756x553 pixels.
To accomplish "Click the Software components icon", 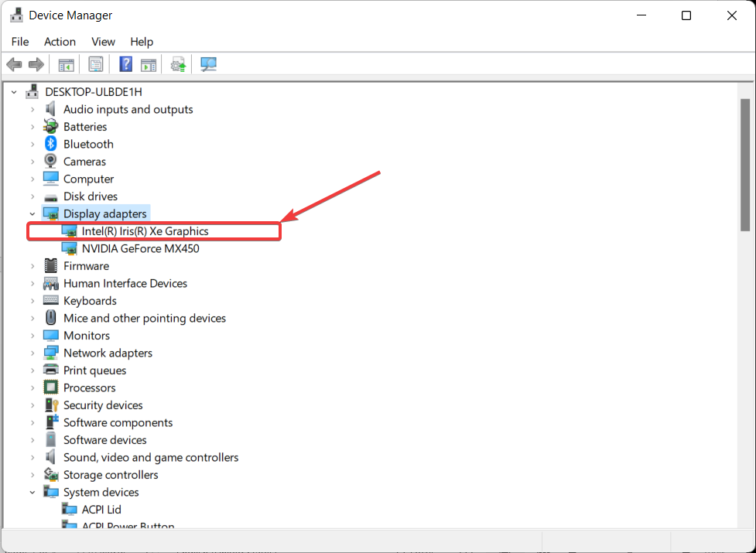I will point(52,422).
